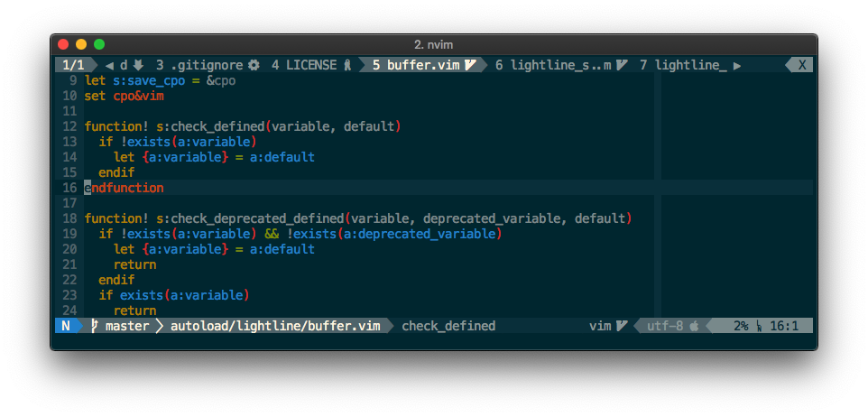The image size is (868, 417).
Task: Click the left scroll arrow in the tabline
Action: [x=109, y=65]
